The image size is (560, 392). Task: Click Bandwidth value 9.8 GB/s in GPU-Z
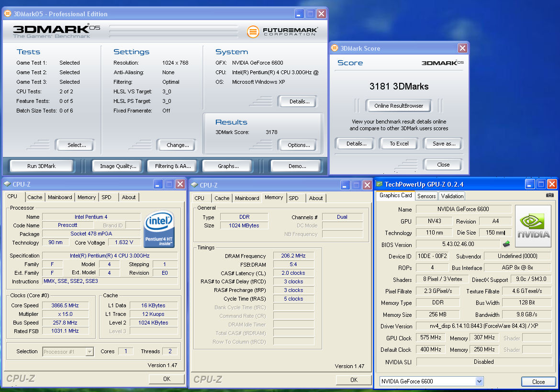(527, 314)
